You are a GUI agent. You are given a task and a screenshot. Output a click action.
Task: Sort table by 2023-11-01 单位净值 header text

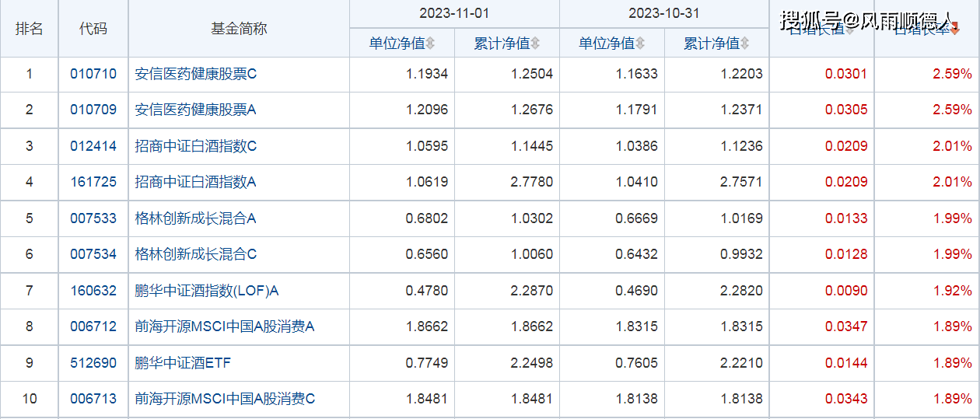pyautogui.click(x=397, y=44)
